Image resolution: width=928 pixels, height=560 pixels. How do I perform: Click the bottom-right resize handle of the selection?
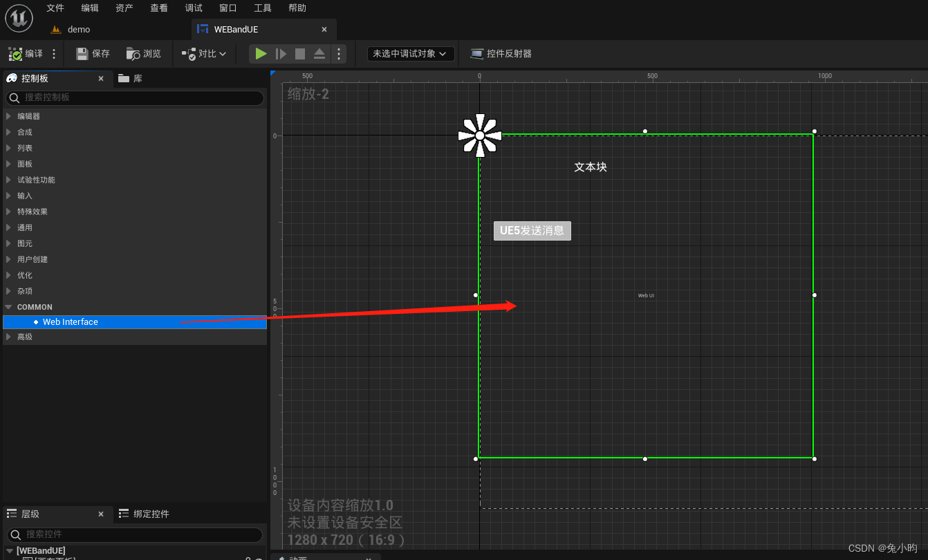click(x=815, y=459)
